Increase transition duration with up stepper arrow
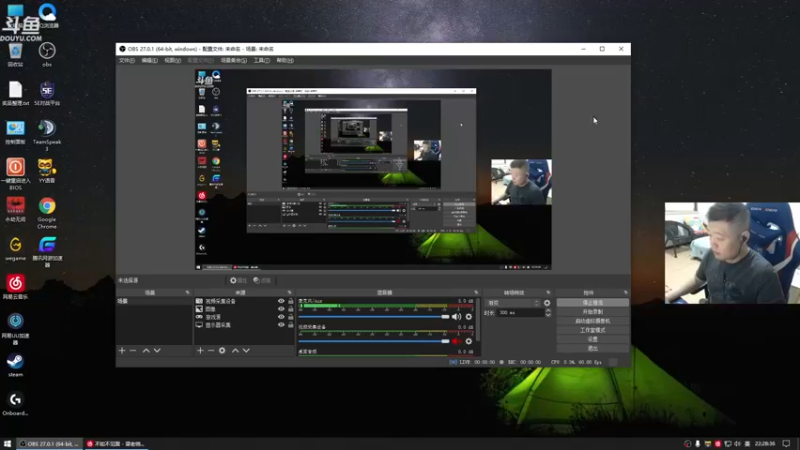This screenshot has height=450, width=800. (548, 311)
